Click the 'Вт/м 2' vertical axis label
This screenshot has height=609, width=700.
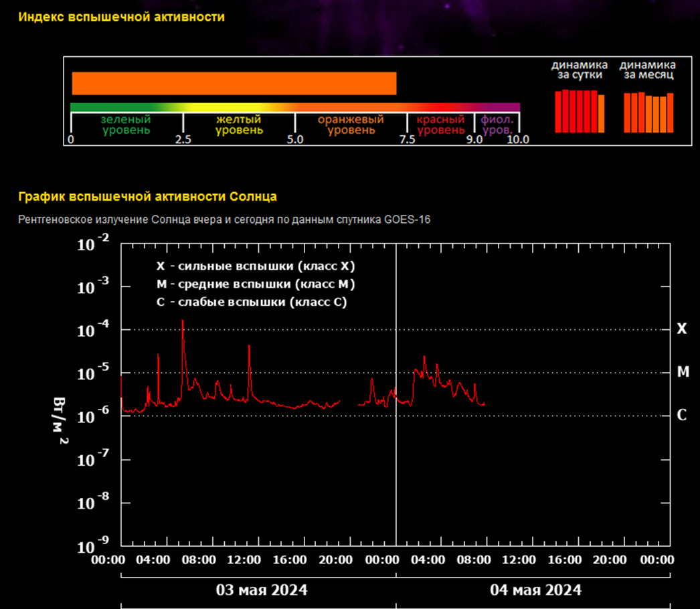59,423
